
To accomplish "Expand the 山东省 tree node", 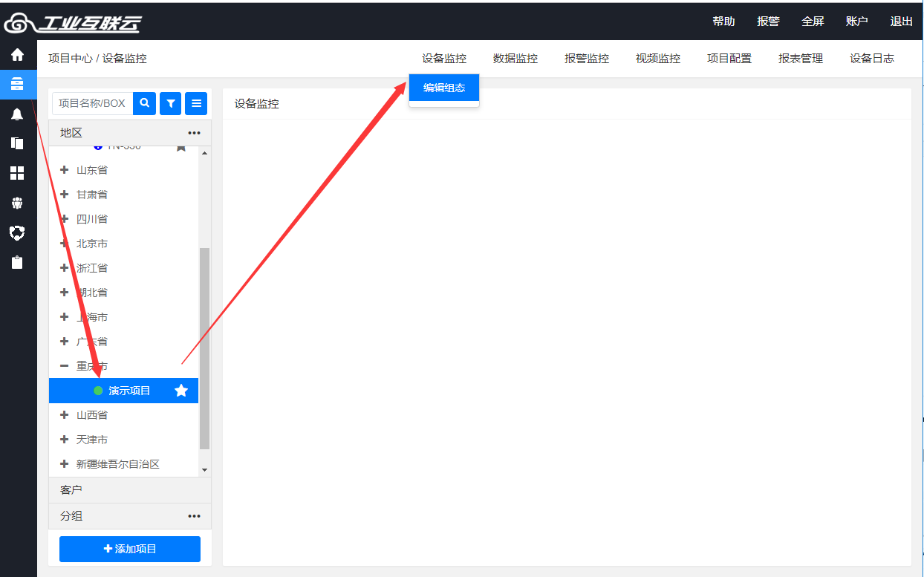I will click(64, 170).
